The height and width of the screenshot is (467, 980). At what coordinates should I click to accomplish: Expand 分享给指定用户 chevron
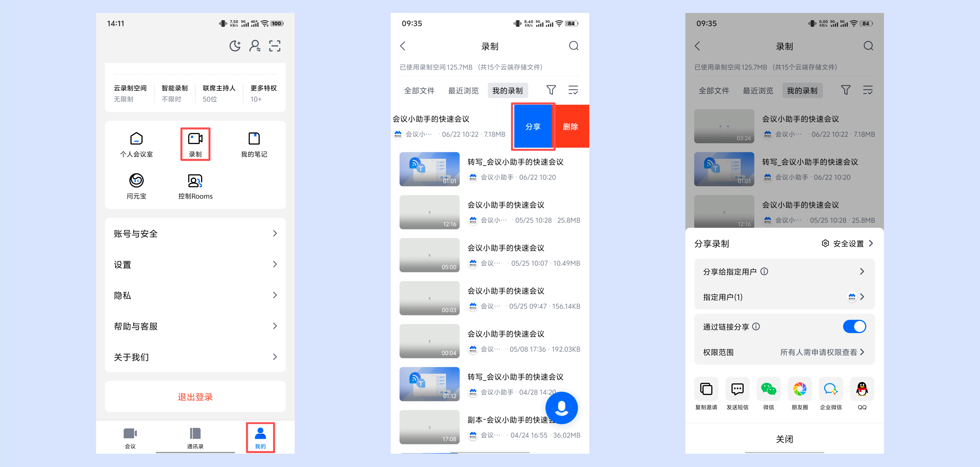862,271
